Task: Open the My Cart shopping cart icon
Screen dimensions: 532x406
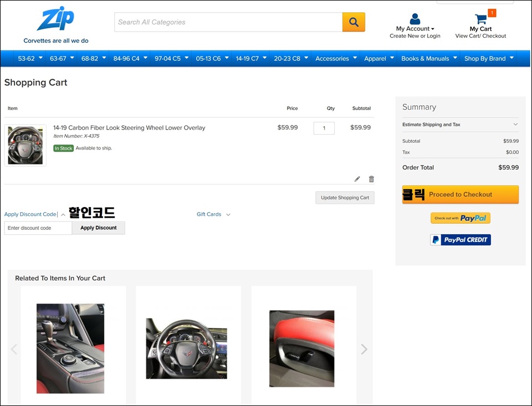Action: coord(480,19)
